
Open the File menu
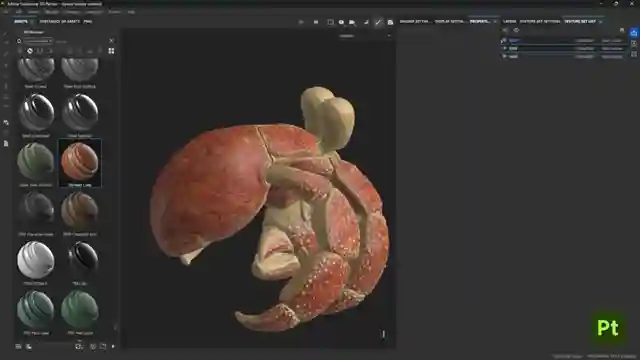tap(6, 12)
